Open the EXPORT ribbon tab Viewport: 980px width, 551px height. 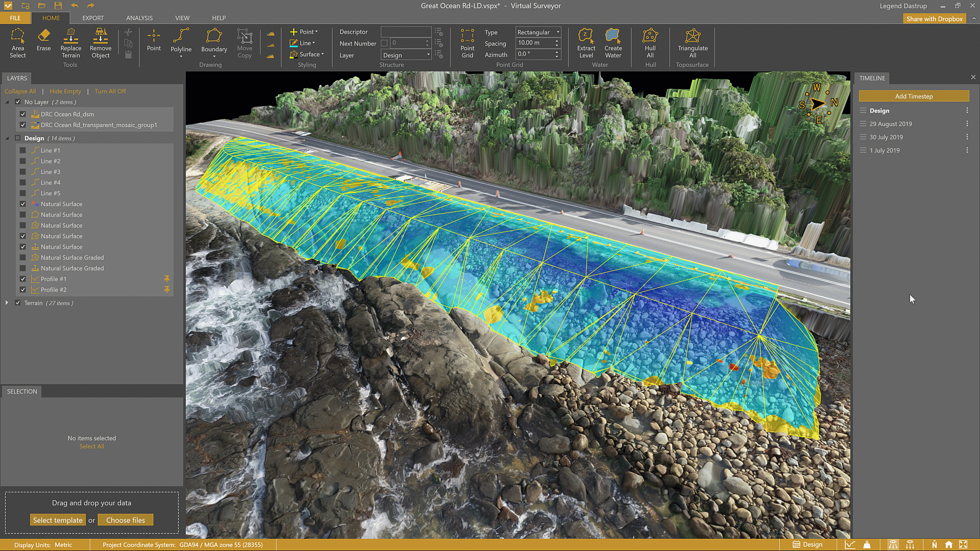(93, 18)
